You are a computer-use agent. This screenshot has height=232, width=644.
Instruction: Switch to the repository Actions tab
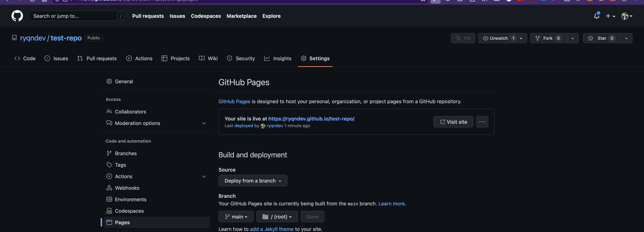tap(139, 58)
